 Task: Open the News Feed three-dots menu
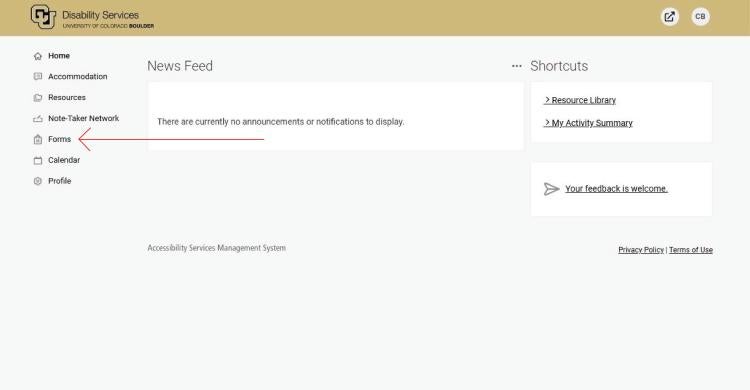point(517,66)
